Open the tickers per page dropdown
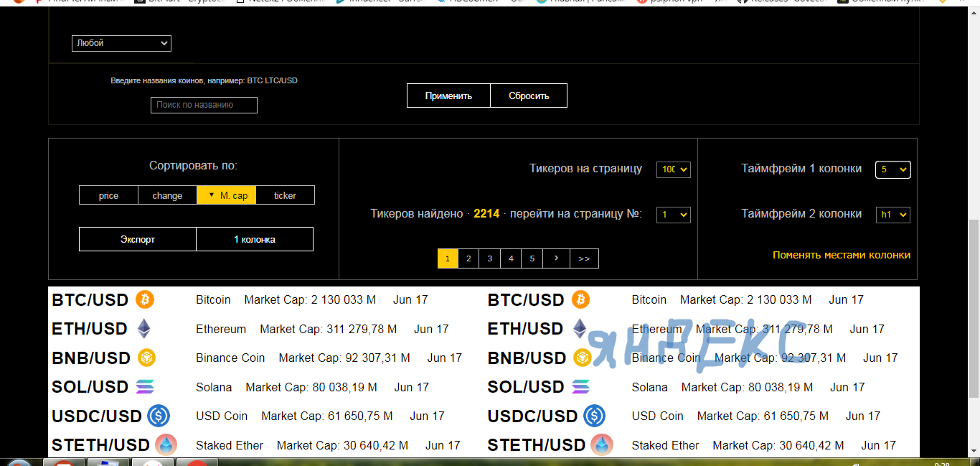 coord(673,169)
